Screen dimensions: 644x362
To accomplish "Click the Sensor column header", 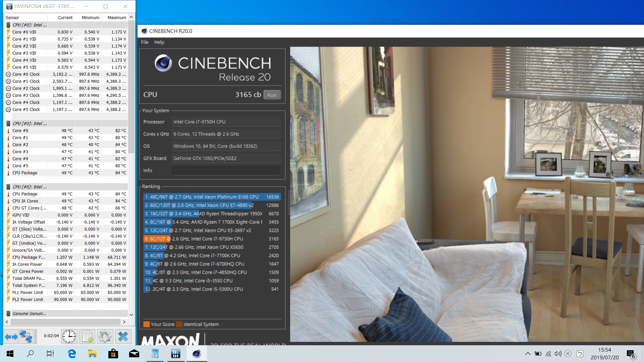I will 26,17.
